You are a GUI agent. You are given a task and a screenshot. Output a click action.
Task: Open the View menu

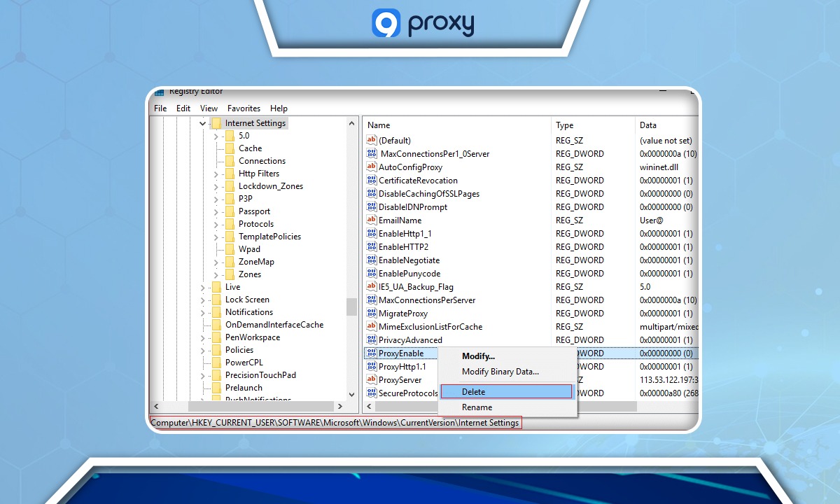[209, 108]
